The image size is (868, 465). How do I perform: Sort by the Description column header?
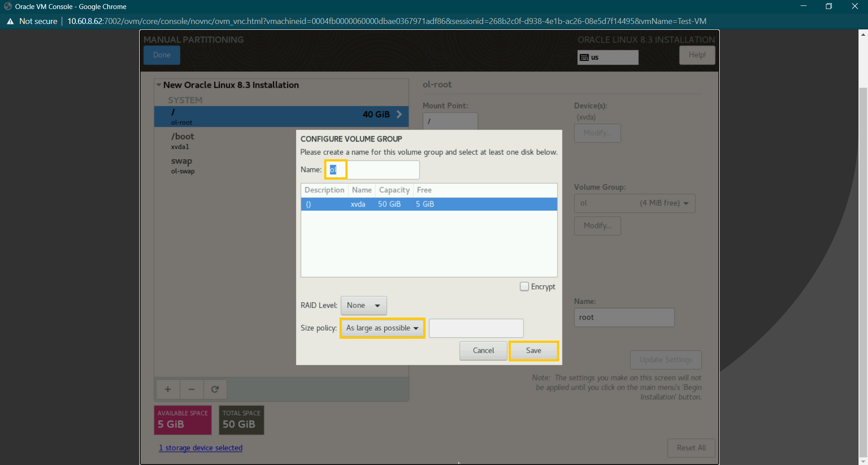point(324,190)
